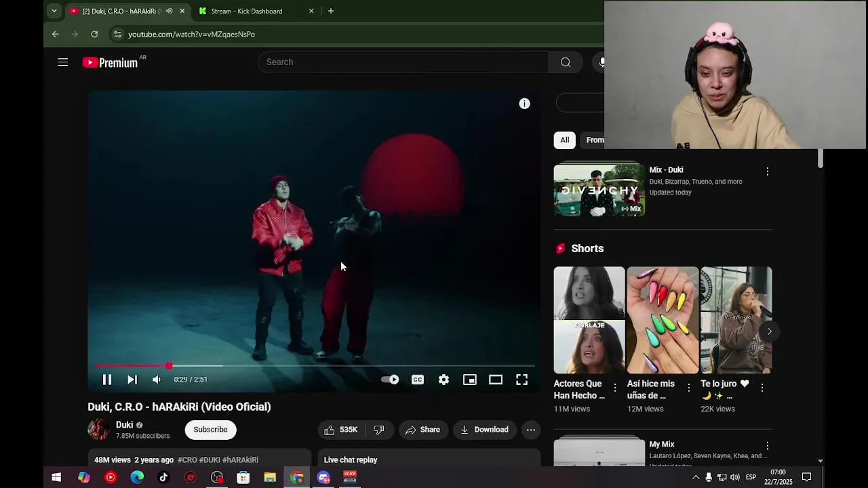The image size is (868, 488).
Task: Open TikTok from the taskbar
Action: pos(163,477)
